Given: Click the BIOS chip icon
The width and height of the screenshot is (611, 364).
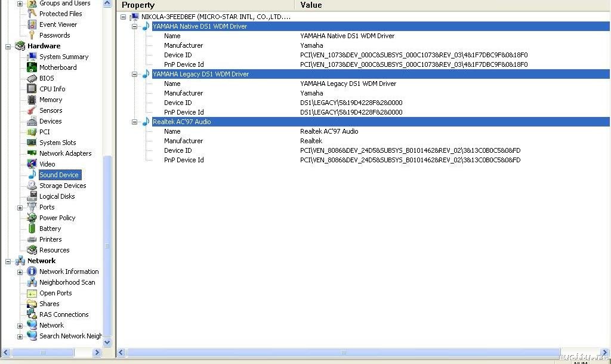Looking at the screenshot, I should point(32,78).
